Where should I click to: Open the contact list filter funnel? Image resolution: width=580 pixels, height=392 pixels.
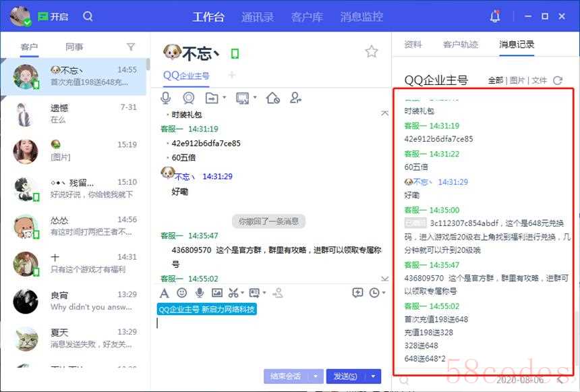[x=131, y=47]
